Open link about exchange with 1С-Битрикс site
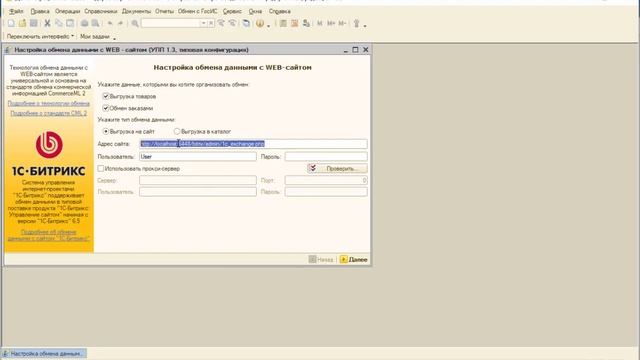640x360 pixels. click(49, 235)
